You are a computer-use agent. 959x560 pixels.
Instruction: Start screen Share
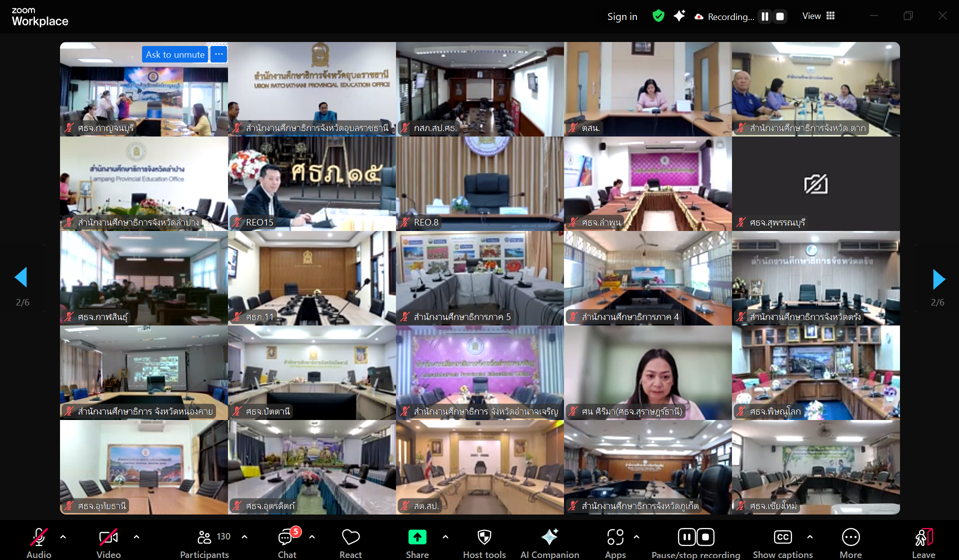click(x=417, y=543)
